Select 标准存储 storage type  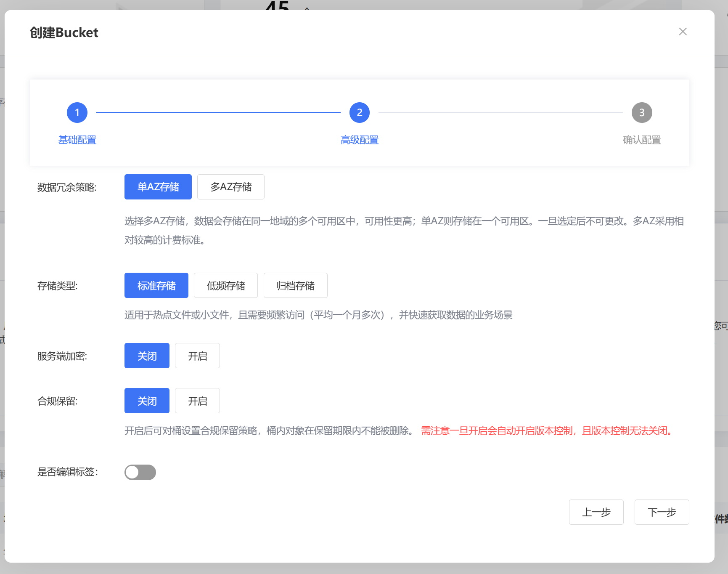click(156, 286)
